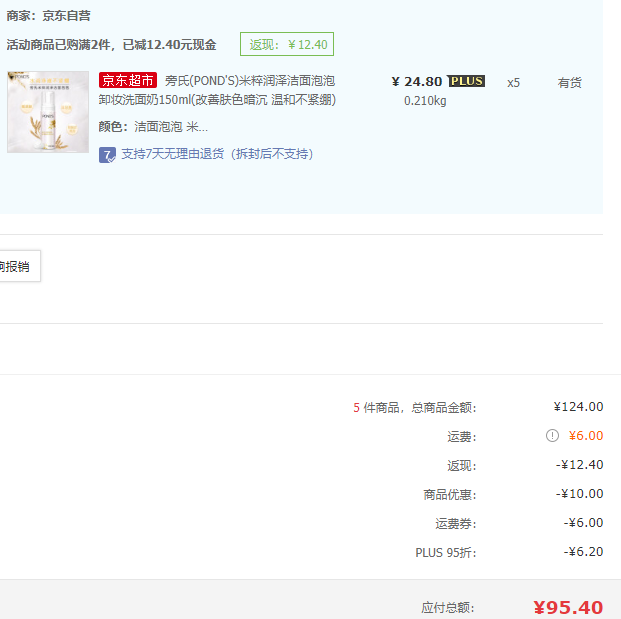Select the ¥95.40 total payable amount
The height and width of the screenshot is (619, 621).
click(568, 608)
